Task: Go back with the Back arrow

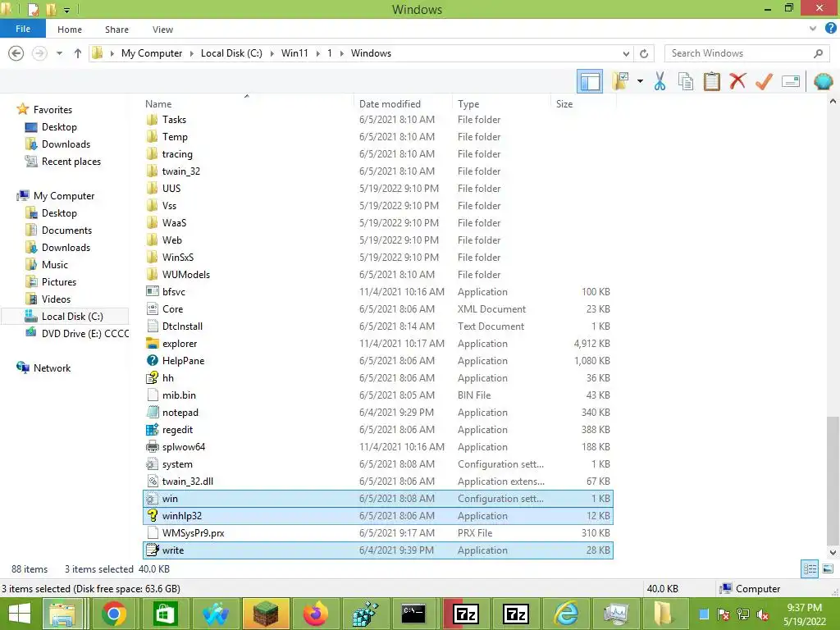Action: [x=16, y=53]
